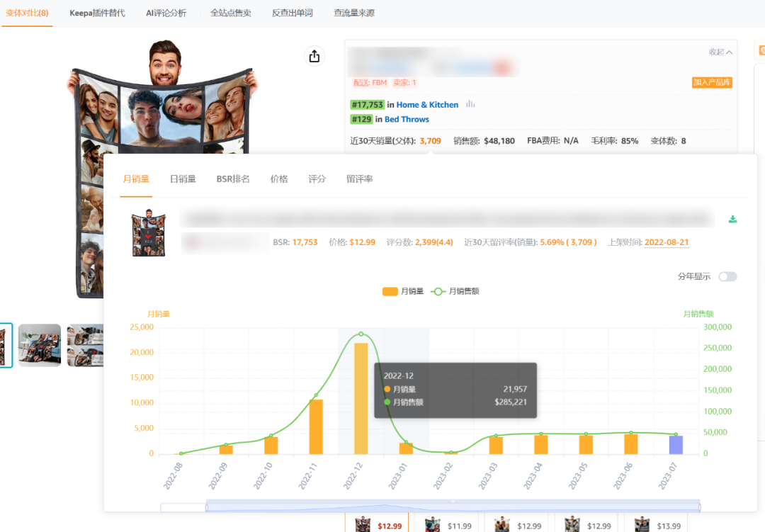
Task: Select the $11.99 variant thumbnail
Action: click(x=449, y=523)
